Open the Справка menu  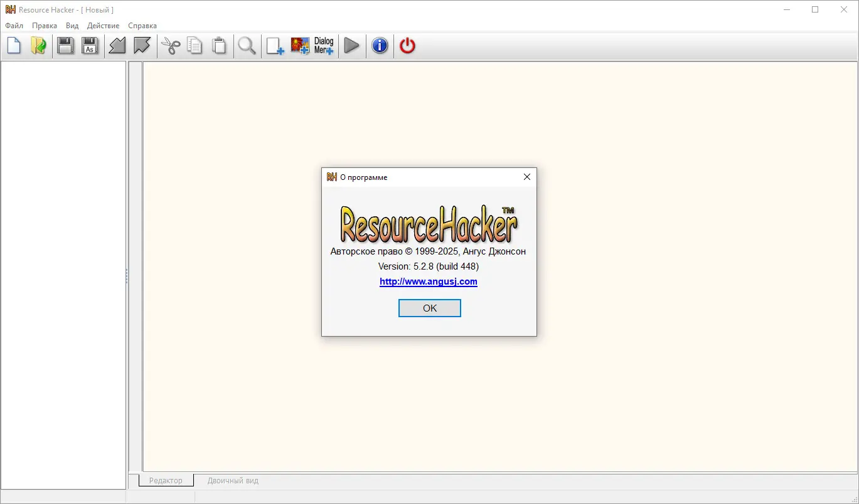coord(142,26)
